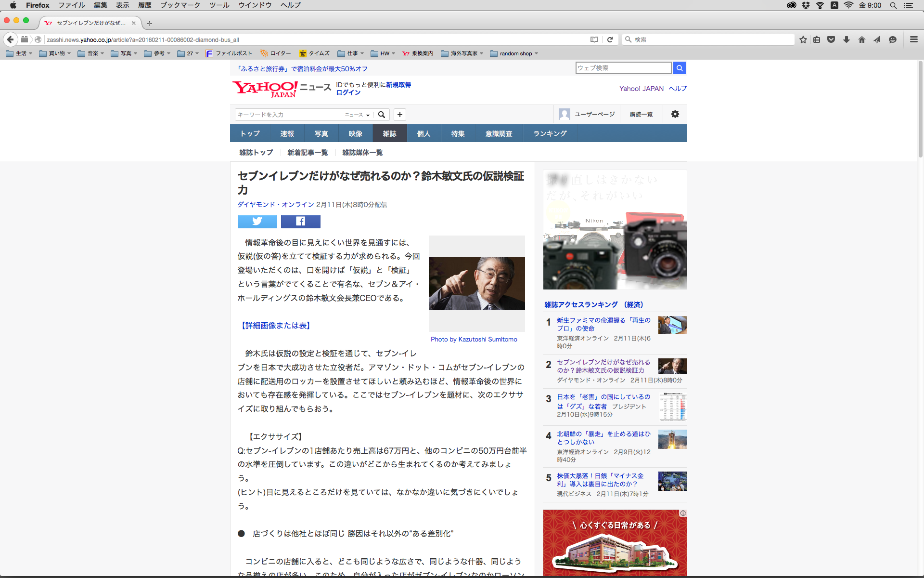
Task: Open the 【詳細画像または表】 link
Action: [x=275, y=326]
